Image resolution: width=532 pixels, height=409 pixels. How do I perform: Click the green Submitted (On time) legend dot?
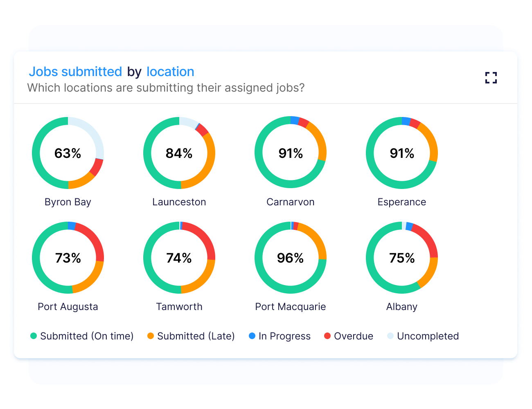point(33,336)
